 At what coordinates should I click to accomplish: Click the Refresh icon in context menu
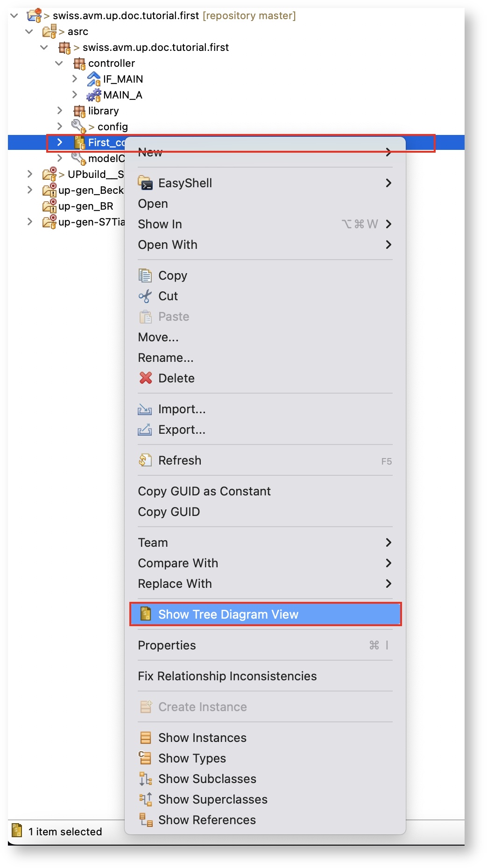point(146,460)
